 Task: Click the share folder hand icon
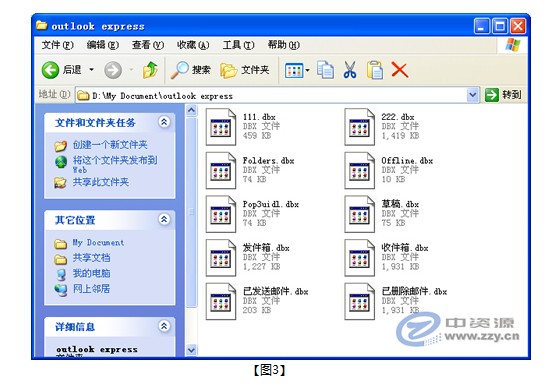(x=61, y=183)
